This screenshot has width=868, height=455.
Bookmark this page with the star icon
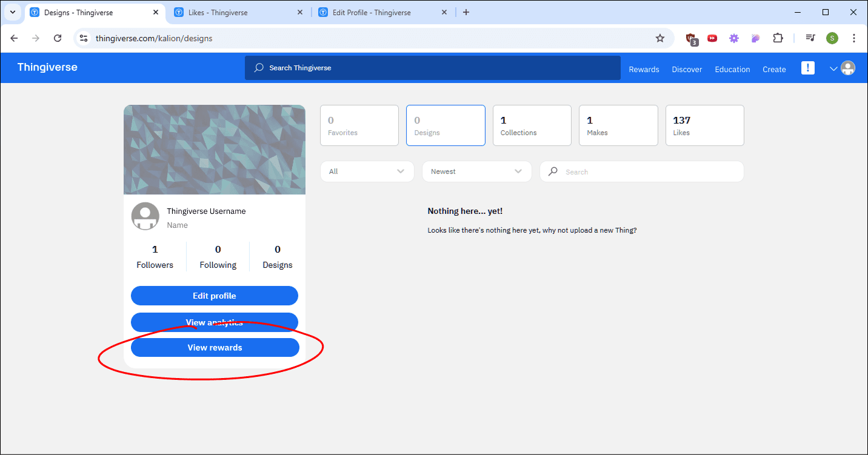[x=660, y=38]
